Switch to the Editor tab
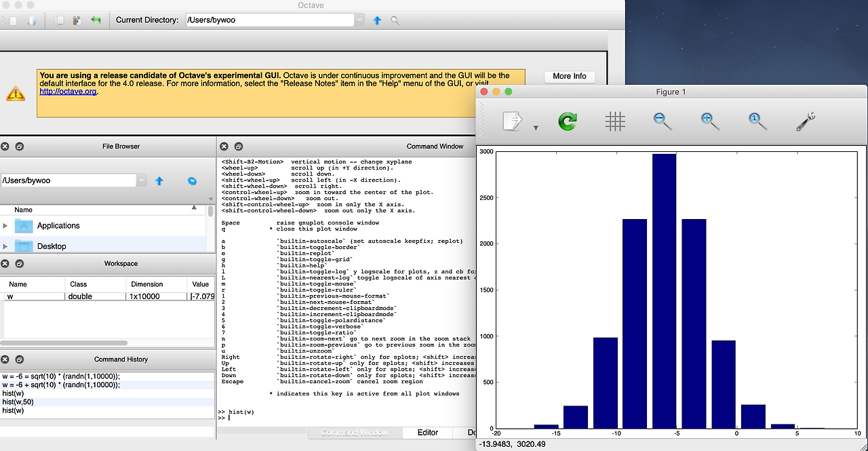This screenshot has height=451, width=868. [427, 432]
